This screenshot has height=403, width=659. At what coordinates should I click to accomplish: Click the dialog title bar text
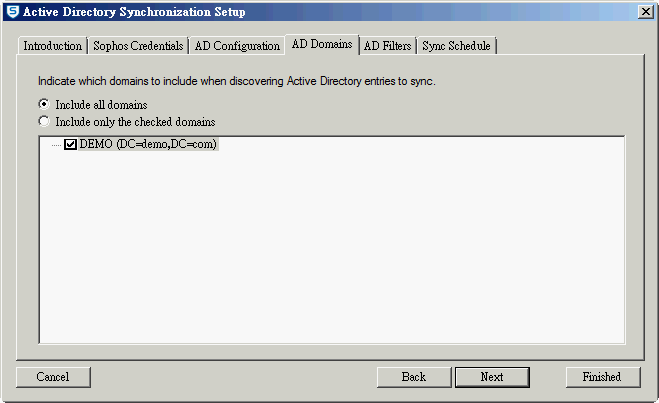pyautogui.click(x=134, y=12)
